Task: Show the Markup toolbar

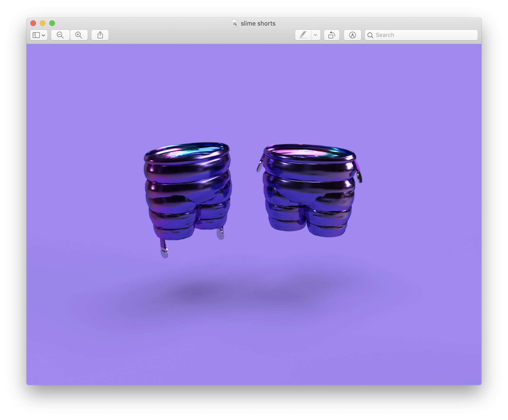Action: point(353,35)
